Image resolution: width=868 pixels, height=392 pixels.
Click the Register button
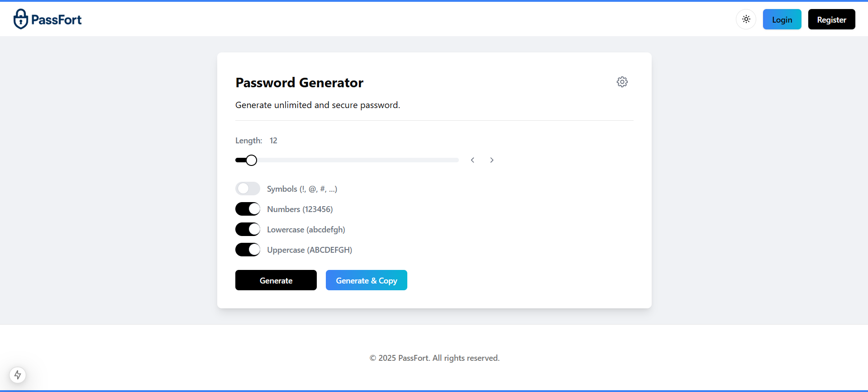pyautogui.click(x=831, y=19)
